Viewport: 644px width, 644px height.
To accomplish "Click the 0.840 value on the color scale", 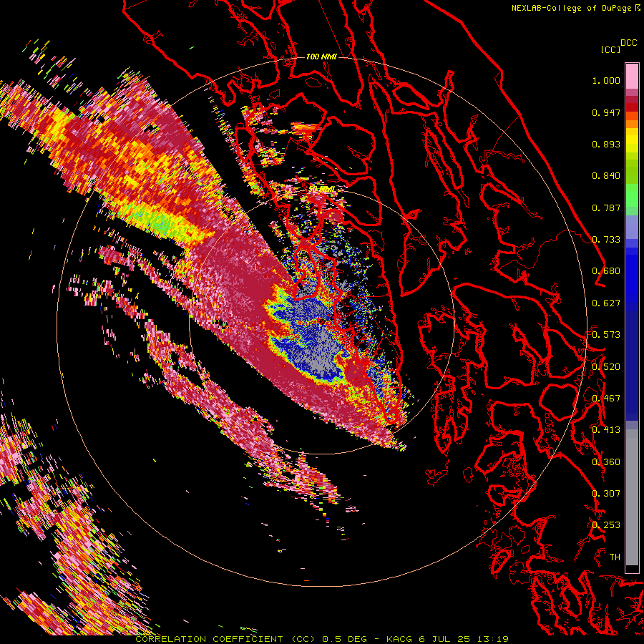I will pos(606,176).
